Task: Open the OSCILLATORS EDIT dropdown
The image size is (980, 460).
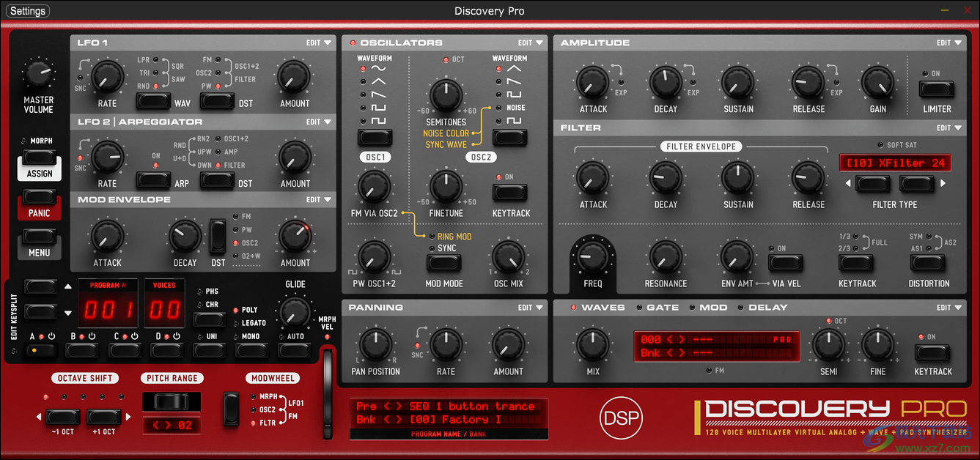Action: click(532, 42)
